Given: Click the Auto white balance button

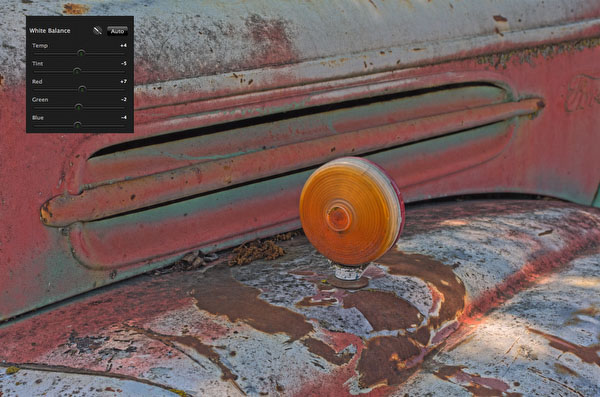Looking at the screenshot, I should [117, 31].
